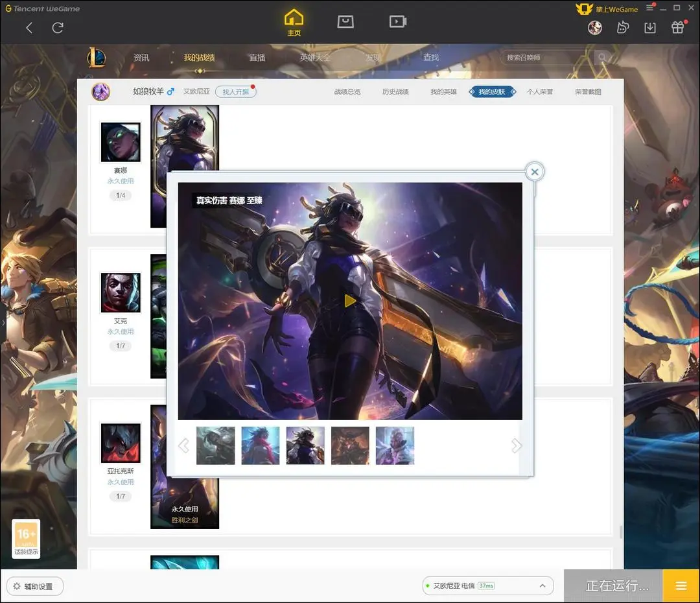Click 找人开黑 find teammates button
Image resolution: width=700 pixels, height=603 pixels.
point(236,91)
